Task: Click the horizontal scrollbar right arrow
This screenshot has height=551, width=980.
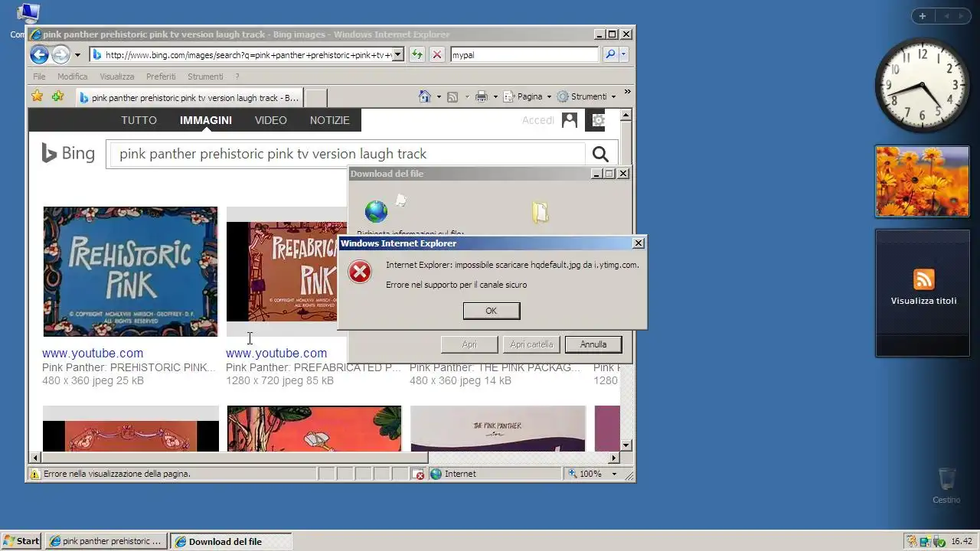Action: pyautogui.click(x=613, y=458)
